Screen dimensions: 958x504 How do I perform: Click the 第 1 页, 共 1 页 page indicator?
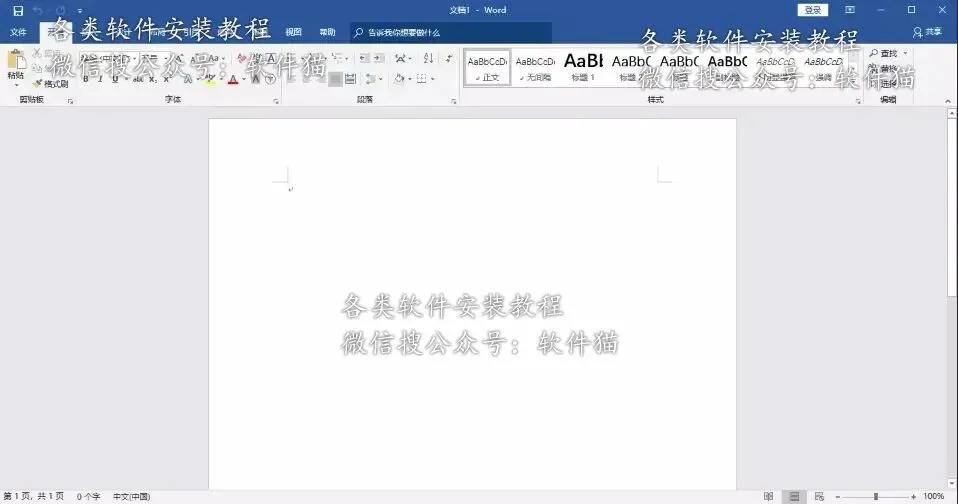pos(34,497)
